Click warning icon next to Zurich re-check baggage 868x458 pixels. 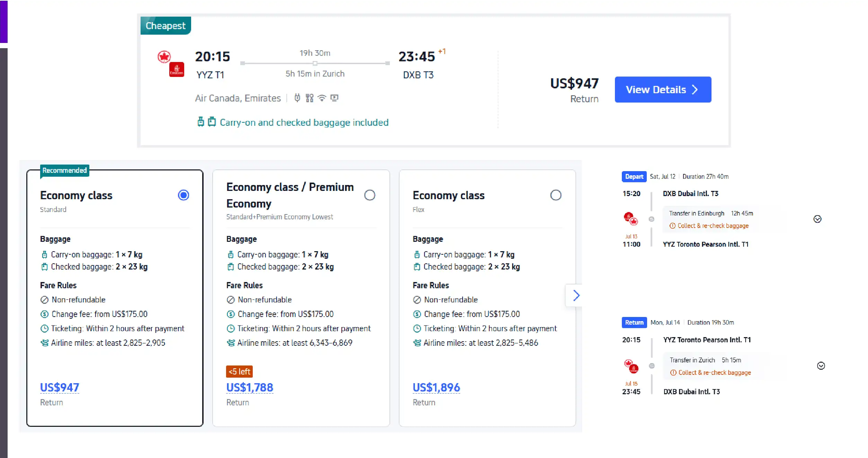pos(673,373)
